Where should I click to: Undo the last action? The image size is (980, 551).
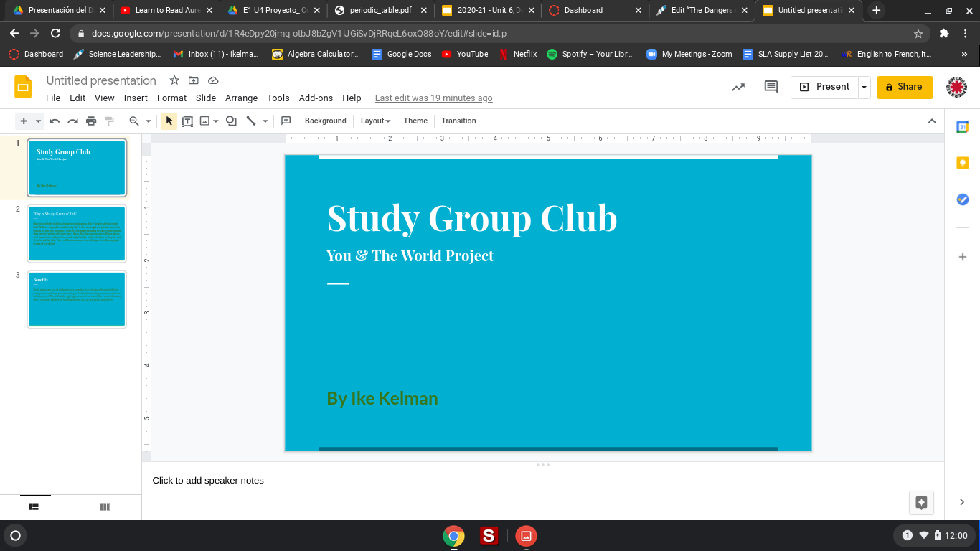[x=55, y=121]
